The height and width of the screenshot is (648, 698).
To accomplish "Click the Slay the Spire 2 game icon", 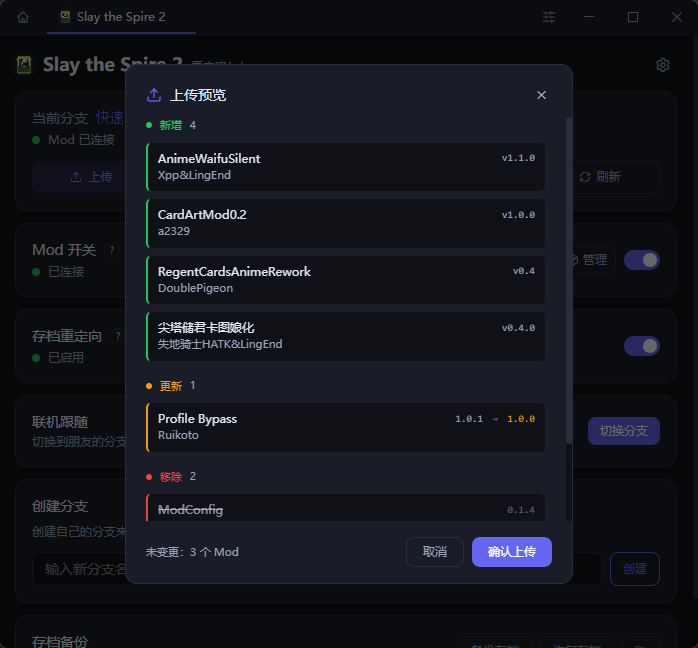I will coord(24,65).
